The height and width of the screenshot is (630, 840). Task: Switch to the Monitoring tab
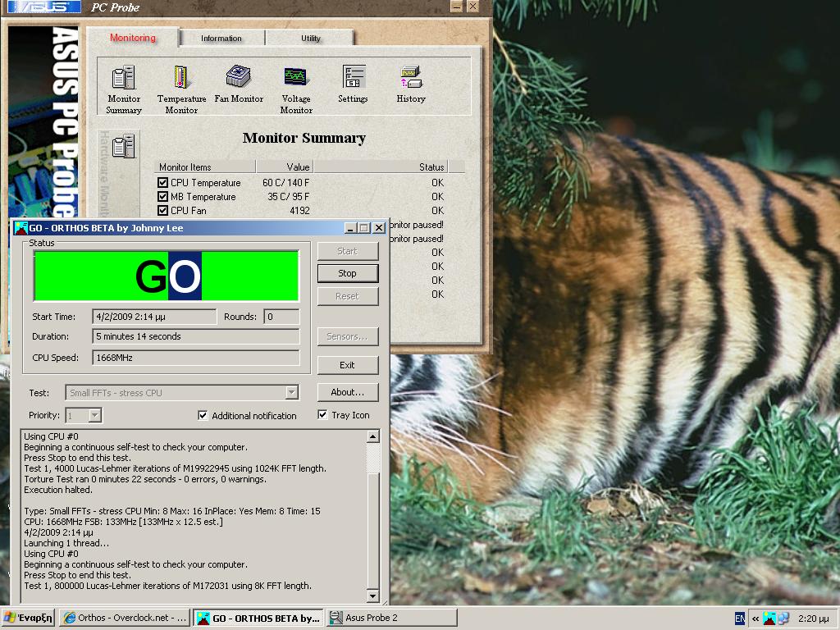132,38
